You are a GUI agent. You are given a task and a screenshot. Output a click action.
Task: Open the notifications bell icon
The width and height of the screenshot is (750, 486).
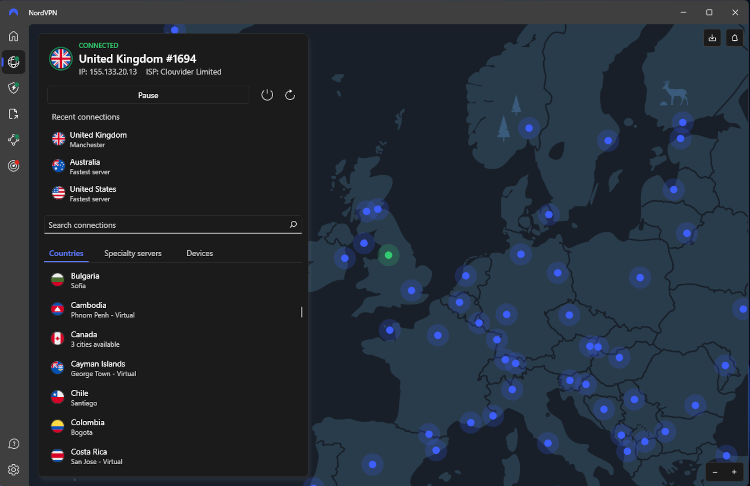tap(735, 38)
